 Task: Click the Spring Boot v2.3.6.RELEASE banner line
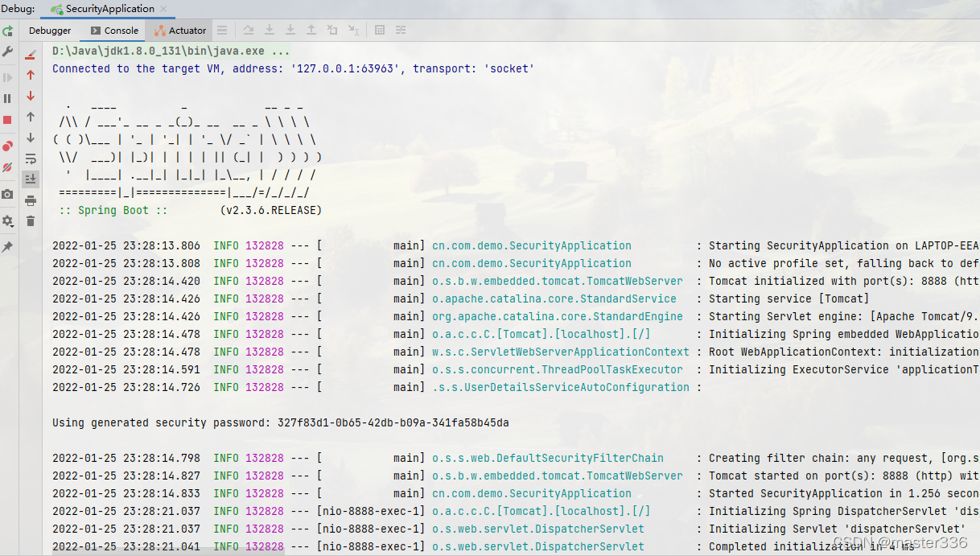point(191,210)
